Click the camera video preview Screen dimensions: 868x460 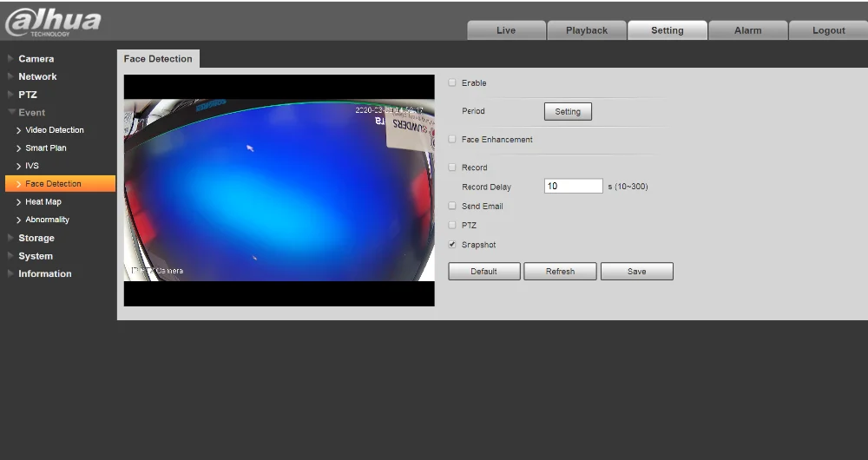coord(279,190)
